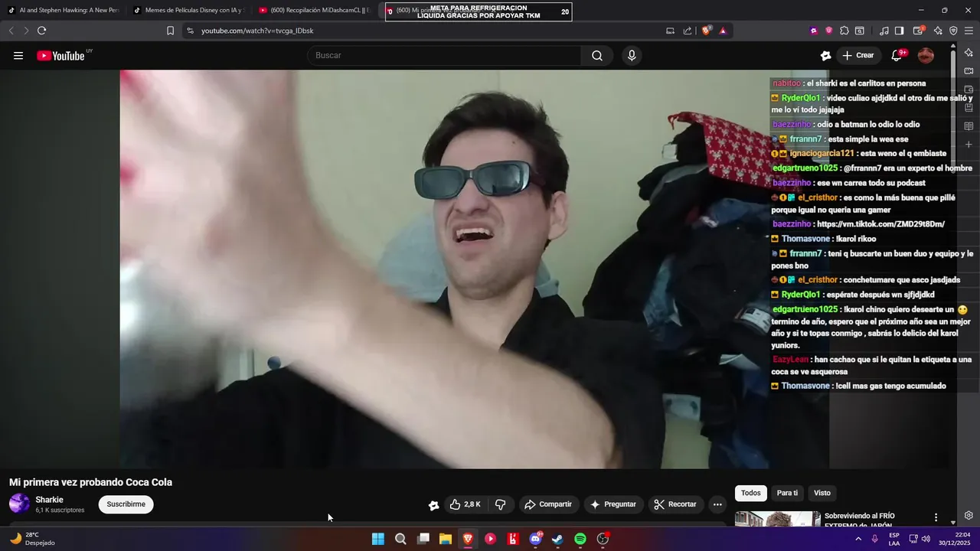The width and height of the screenshot is (980, 551).
Task: Select the Todos filter chip
Action: [750, 493]
